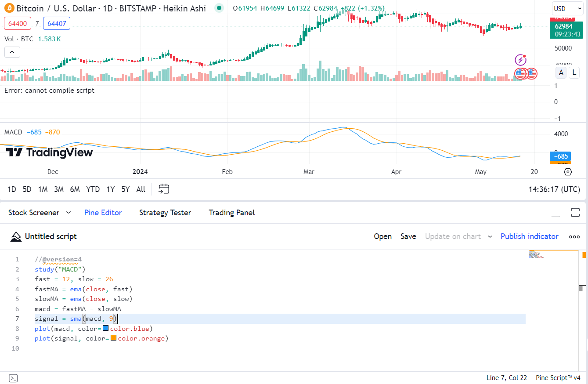Image resolution: width=588 pixels, height=384 pixels.
Task: Click the orange color swatch in line 9
Action: (x=113, y=338)
